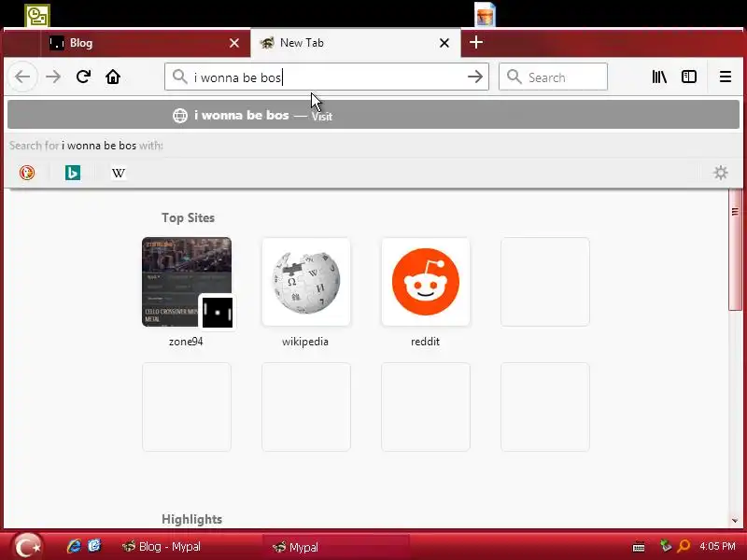Click the magnifier icon in the address bar
Screen dimensions: 747x560
point(179,77)
